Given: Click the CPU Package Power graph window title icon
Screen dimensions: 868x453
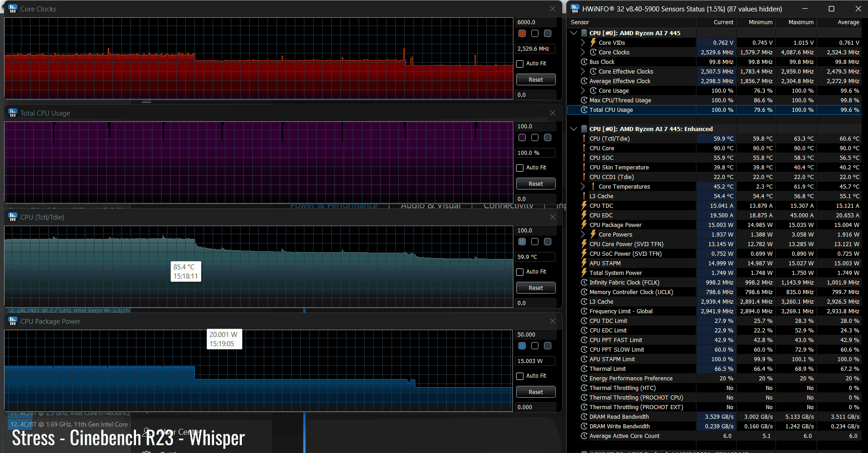Looking at the screenshot, I should click(x=13, y=321).
